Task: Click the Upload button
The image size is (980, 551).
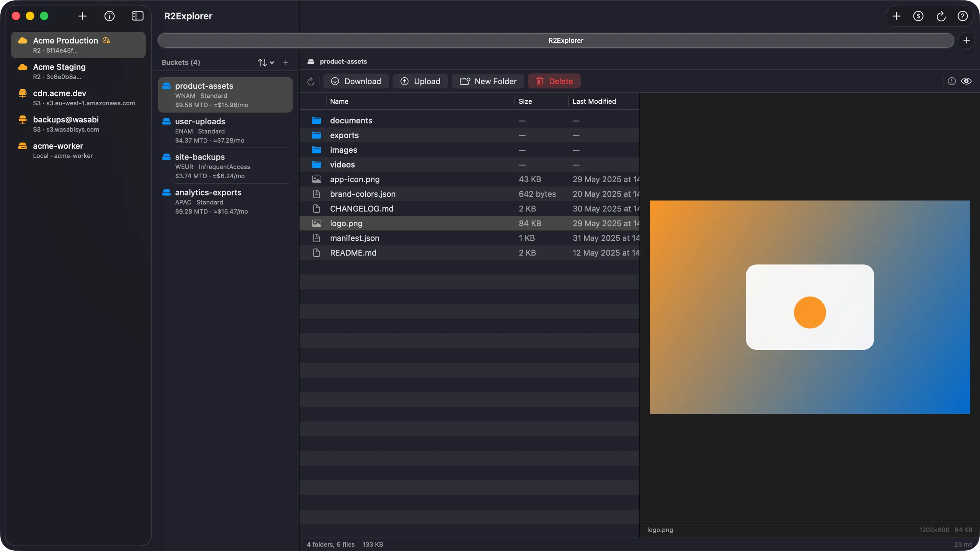Action: point(420,81)
